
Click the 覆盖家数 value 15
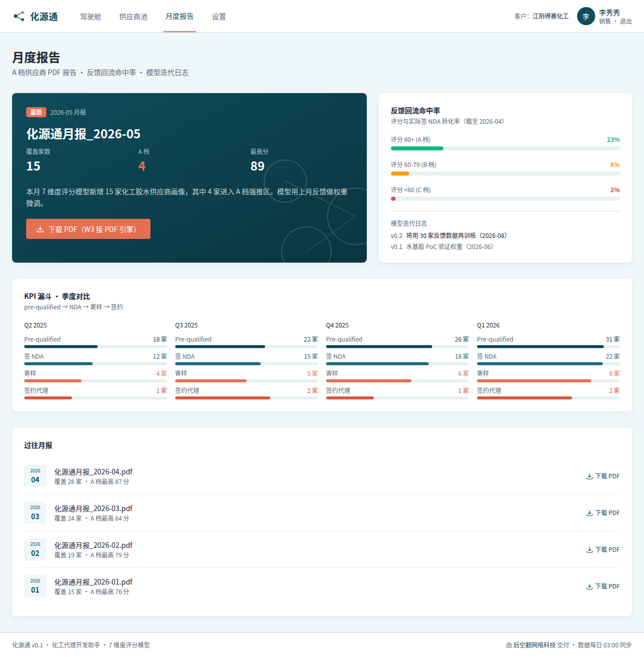point(33,166)
